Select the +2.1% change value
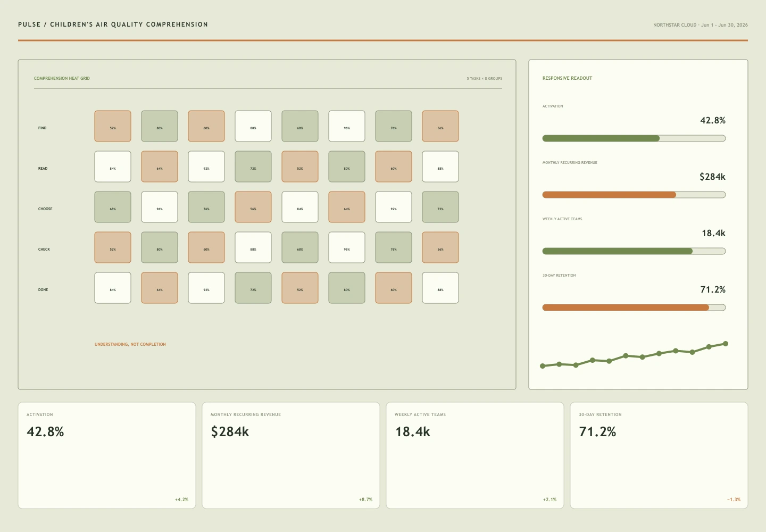The image size is (766, 532). pyautogui.click(x=549, y=500)
